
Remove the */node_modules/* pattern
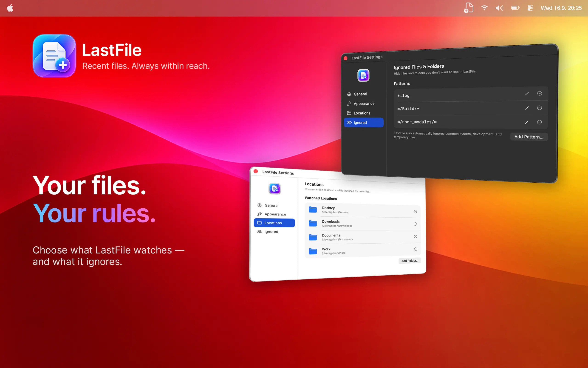(539, 122)
